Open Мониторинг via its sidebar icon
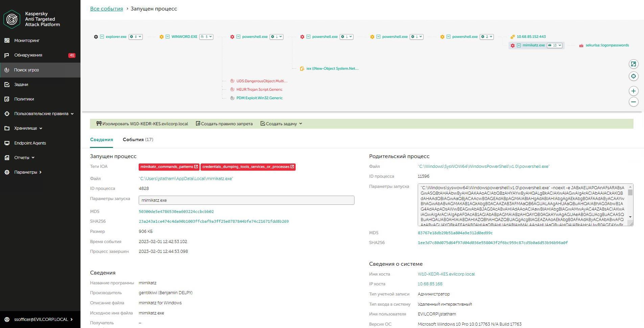Viewport: 644px width, 328px height. [7, 41]
